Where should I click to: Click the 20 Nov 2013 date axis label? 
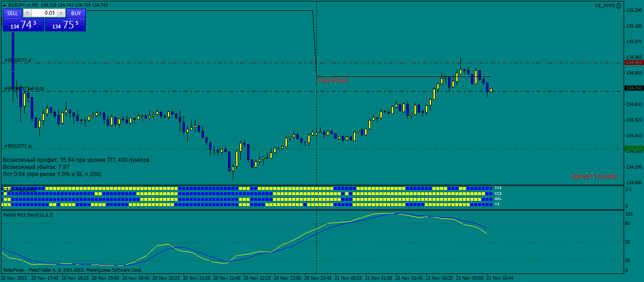(x=13, y=278)
